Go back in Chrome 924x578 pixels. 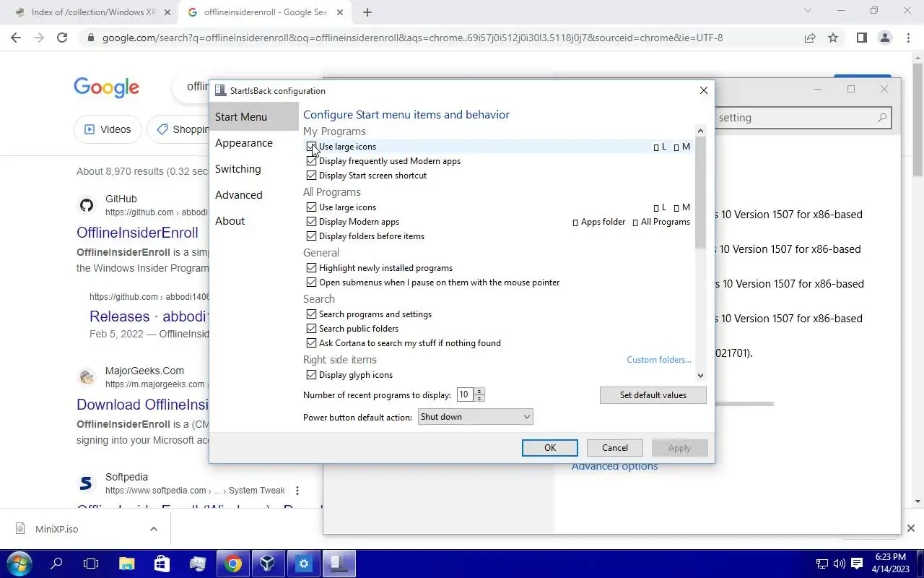(16, 38)
